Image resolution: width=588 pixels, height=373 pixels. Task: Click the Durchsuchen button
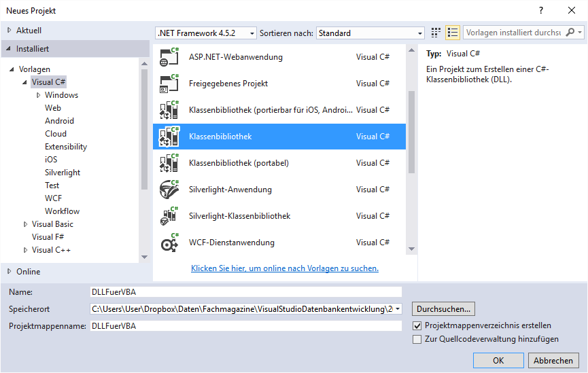tap(443, 308)
